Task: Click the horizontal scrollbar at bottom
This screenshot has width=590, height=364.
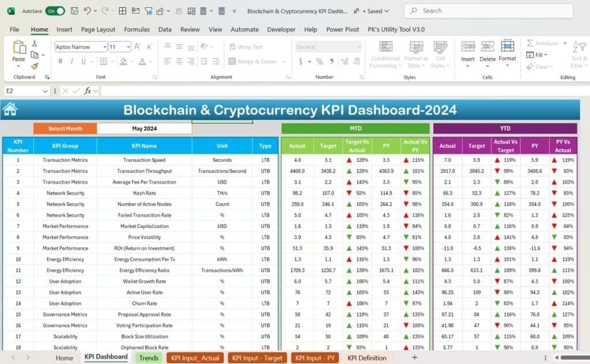Action: (574, 358)
